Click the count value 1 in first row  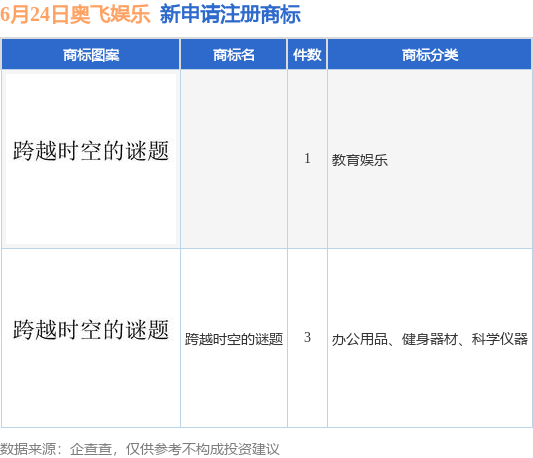(307, 158)
